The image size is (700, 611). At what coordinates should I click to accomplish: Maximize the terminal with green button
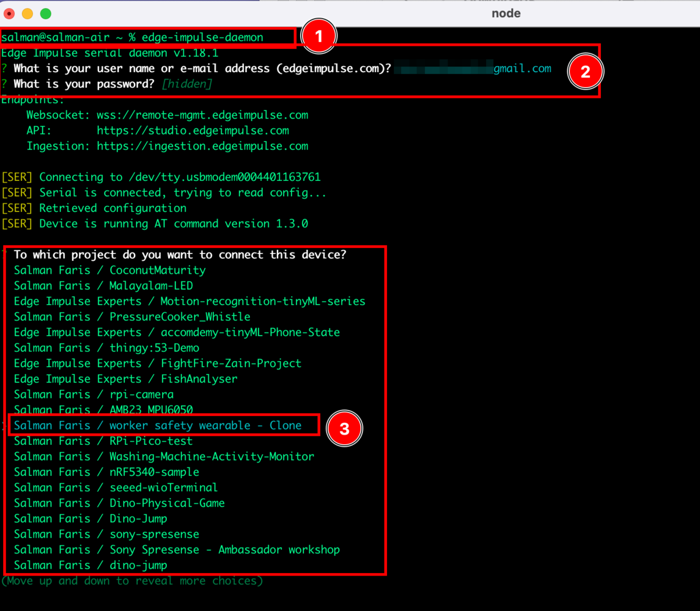45,13
